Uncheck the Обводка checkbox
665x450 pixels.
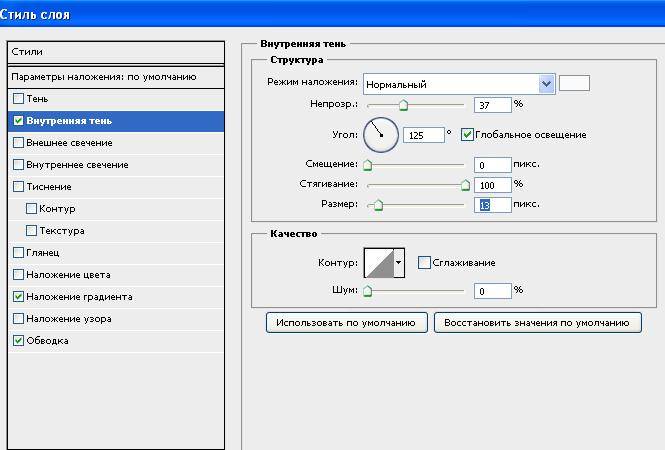[x=19, y=341]
